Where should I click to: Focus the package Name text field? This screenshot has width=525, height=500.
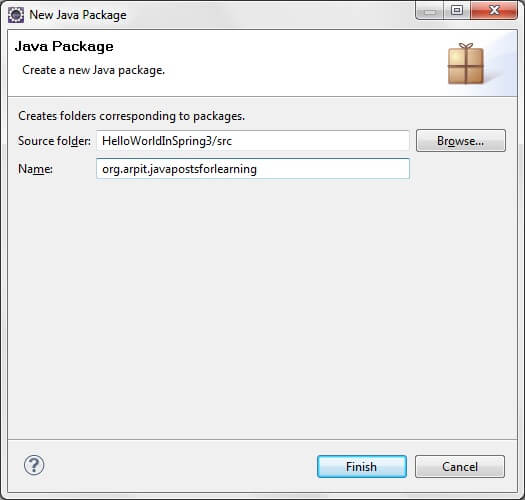pyautogui.click(x=253, y=169)
